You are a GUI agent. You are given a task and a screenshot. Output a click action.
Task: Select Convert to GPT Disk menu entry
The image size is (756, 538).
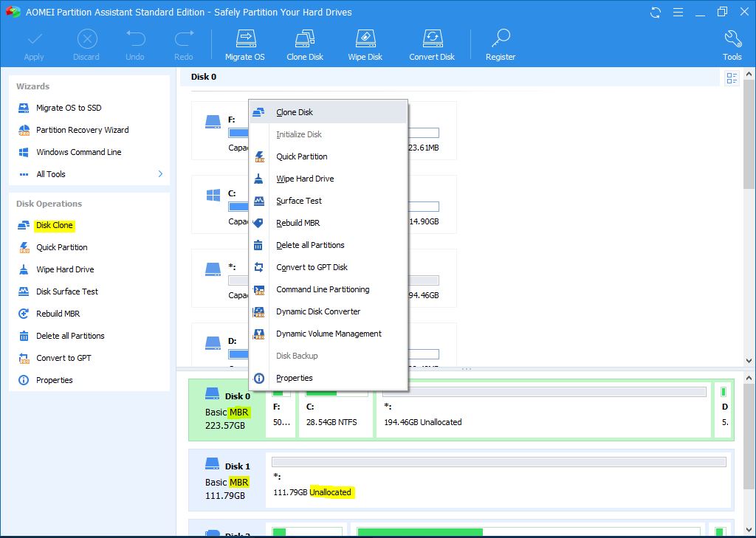[x=312, y=267]
